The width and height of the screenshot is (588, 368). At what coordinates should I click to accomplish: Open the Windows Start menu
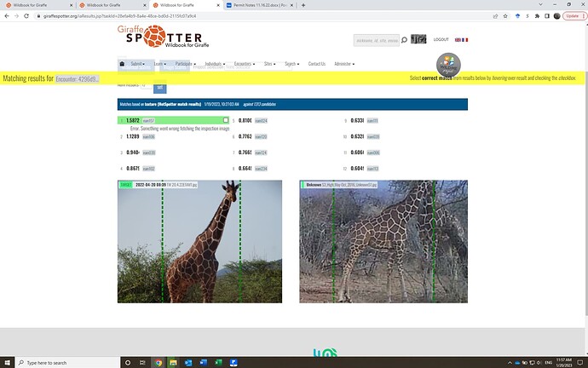click(7, 362)
